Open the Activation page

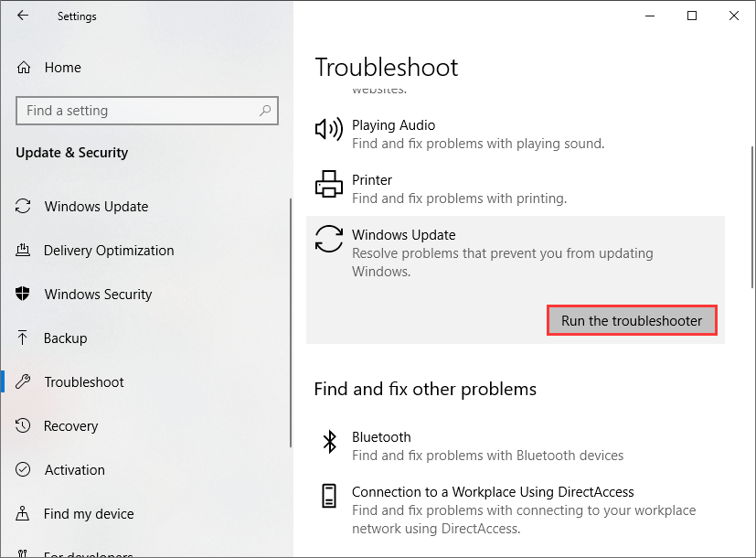74,470
